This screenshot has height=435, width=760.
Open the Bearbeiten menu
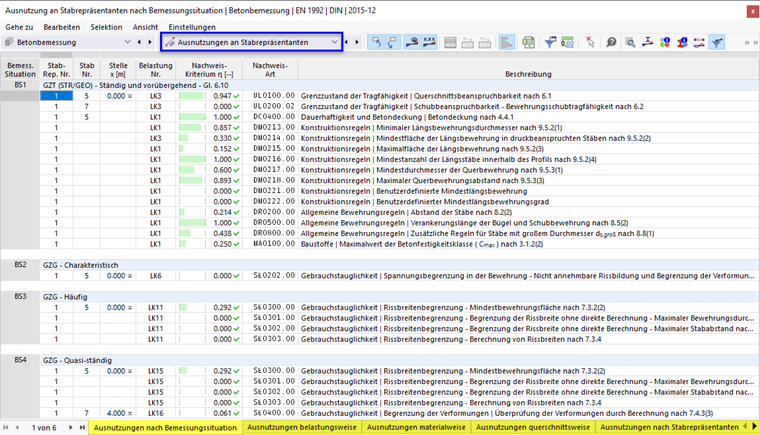tap(62, 27)
